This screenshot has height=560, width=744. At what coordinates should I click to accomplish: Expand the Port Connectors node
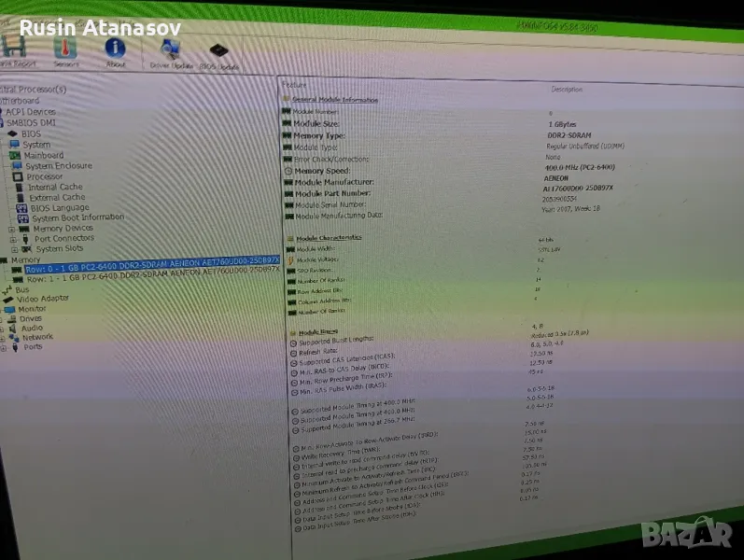pos(12,239)
